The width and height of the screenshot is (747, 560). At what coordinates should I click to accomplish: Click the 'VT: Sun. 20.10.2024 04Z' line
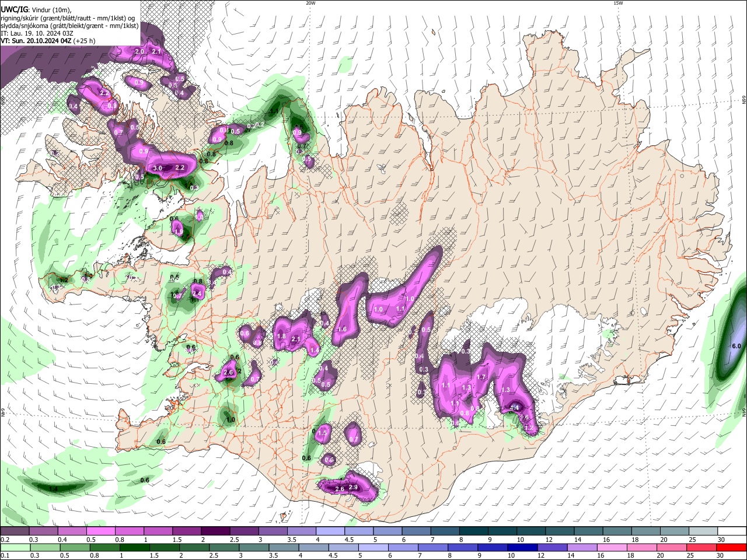36,41
